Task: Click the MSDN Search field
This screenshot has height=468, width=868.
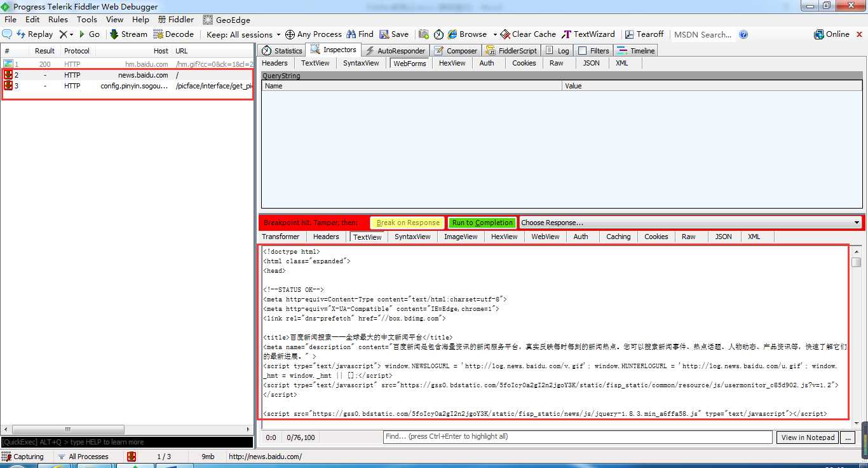Action: [x=703, y=34]
